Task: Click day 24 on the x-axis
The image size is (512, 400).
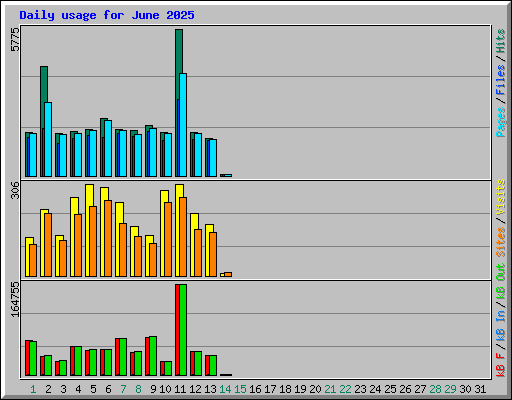Action: point(375,389)
